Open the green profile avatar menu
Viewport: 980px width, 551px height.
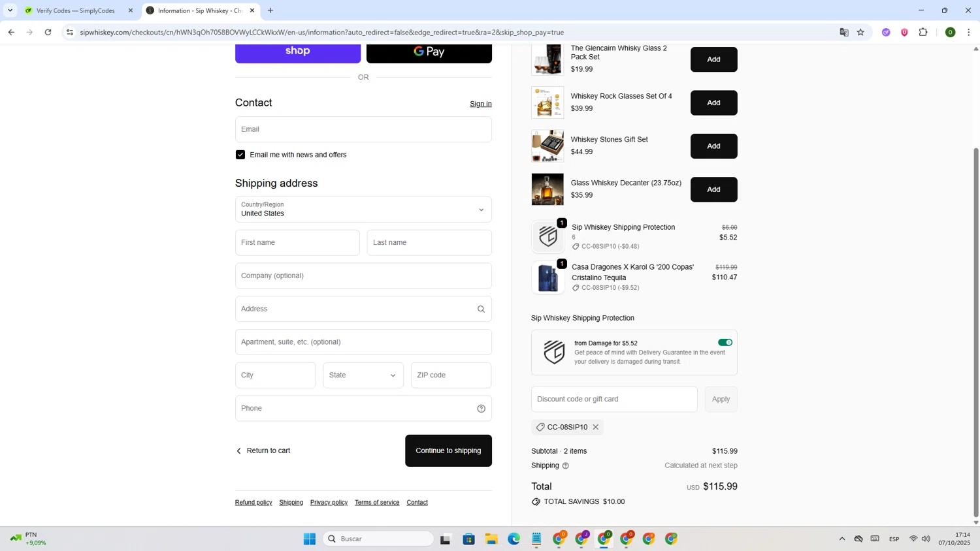coord(951,32)
